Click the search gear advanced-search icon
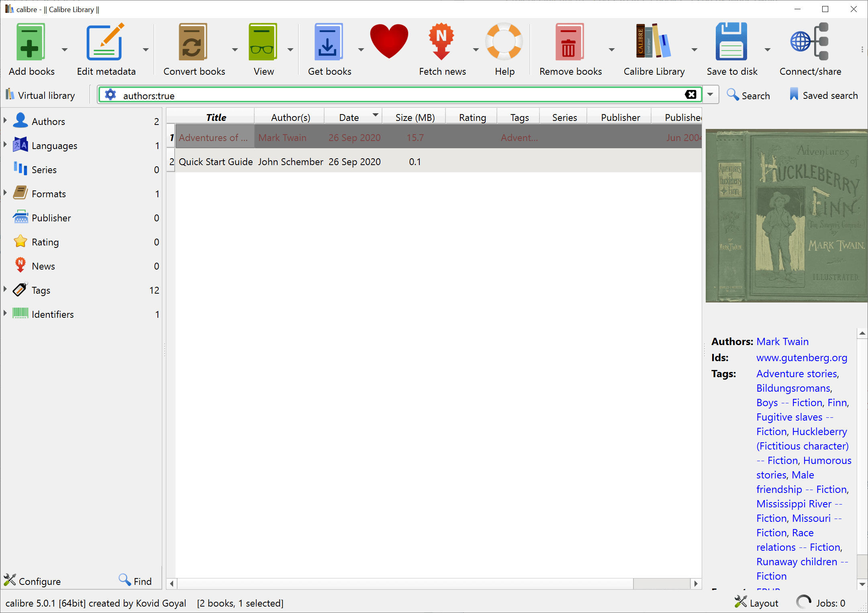868x613 pixels. pyautogui.click(x=110, y=95)
